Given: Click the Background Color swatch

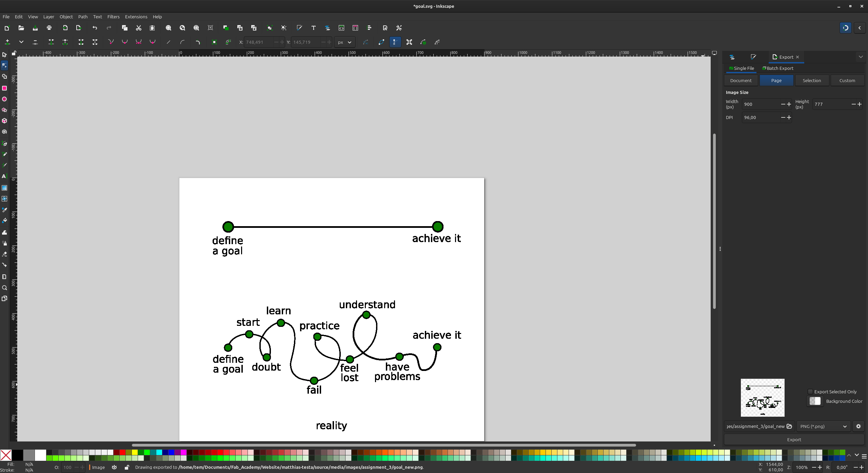Looking at the screenshot, I should [815, 401].
